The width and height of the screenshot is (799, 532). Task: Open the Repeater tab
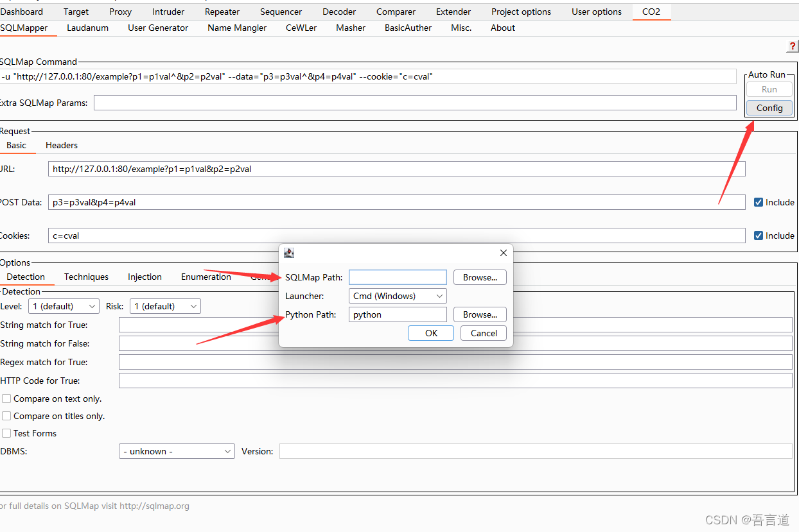coord(222,12)
